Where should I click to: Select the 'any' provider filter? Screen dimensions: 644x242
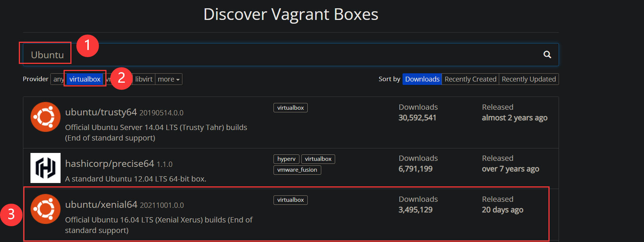tap(58, 79)
